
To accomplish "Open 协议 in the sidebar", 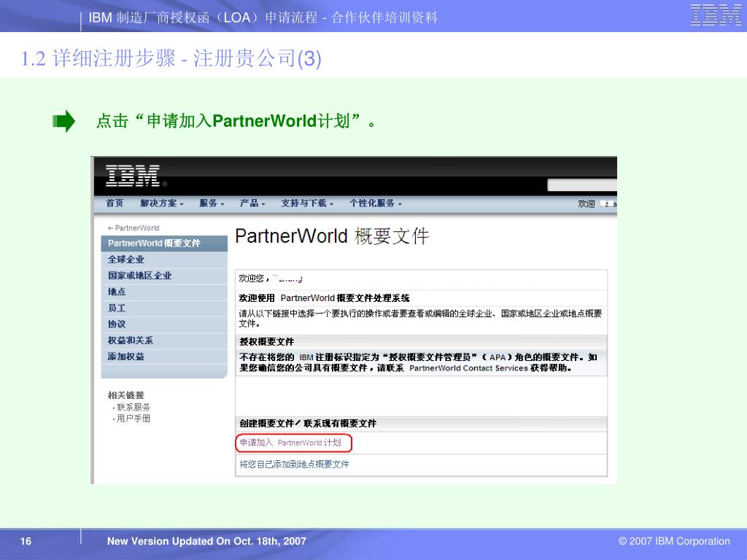I will [164, 324].
